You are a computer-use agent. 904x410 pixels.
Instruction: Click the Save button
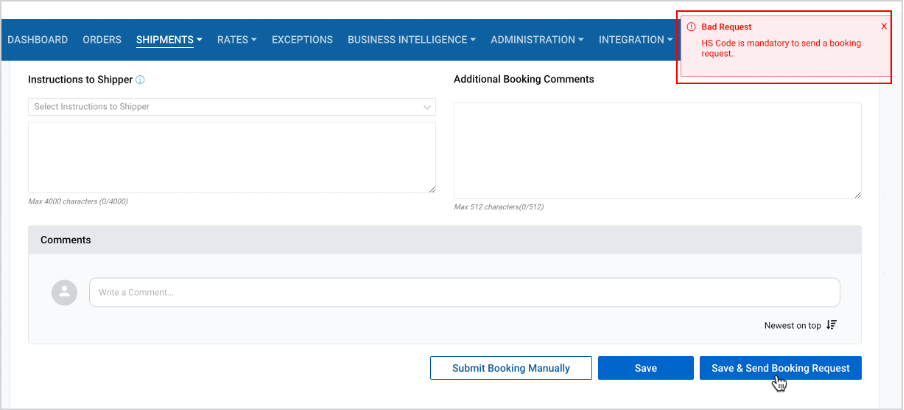tap(646, 368)
